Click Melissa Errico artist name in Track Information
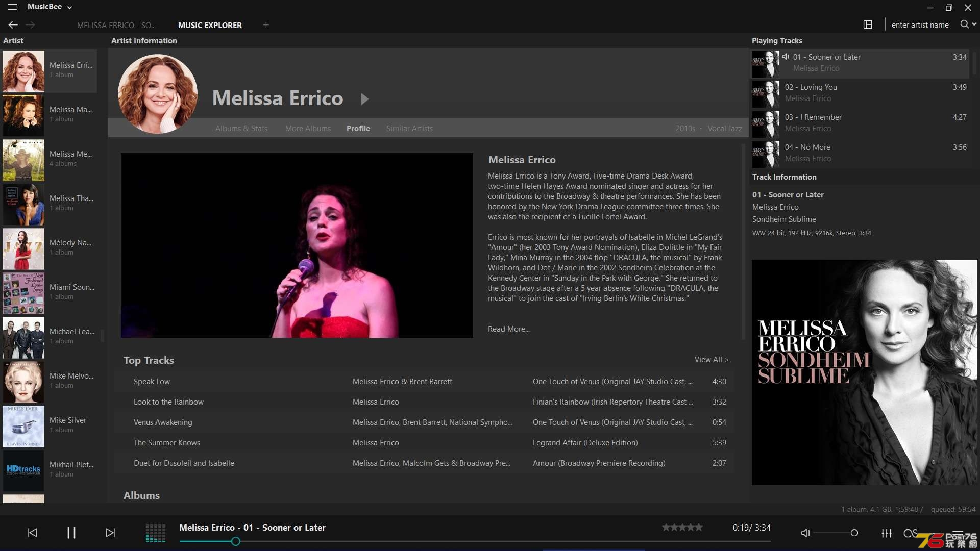This screenshot has width=980, height=551. coord(775,207)
